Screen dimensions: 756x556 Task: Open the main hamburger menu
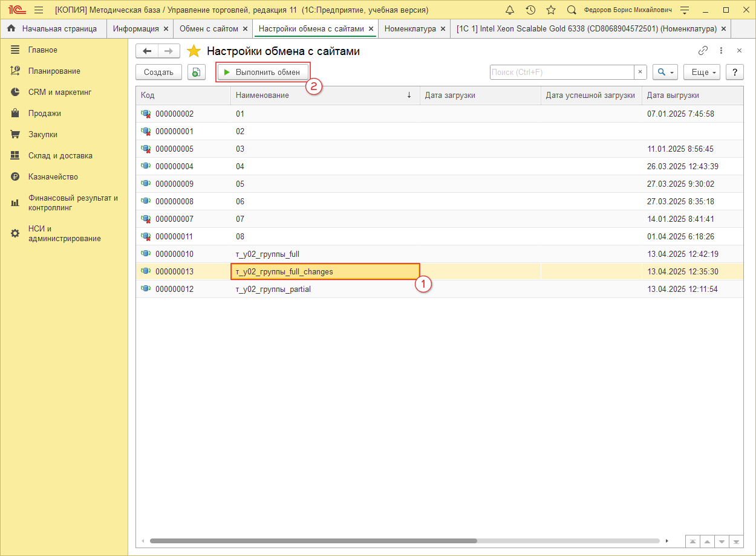[x=39, y=10]
